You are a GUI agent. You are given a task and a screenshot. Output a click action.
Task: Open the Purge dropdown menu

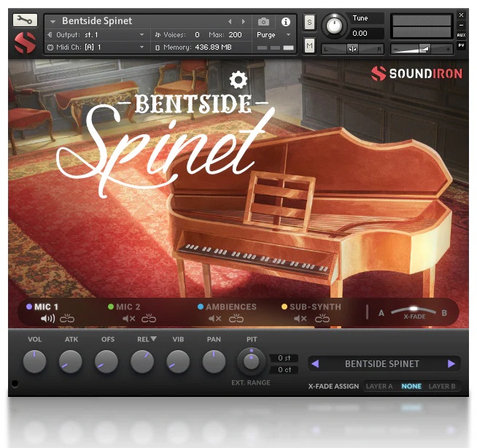tap(274, 35)
